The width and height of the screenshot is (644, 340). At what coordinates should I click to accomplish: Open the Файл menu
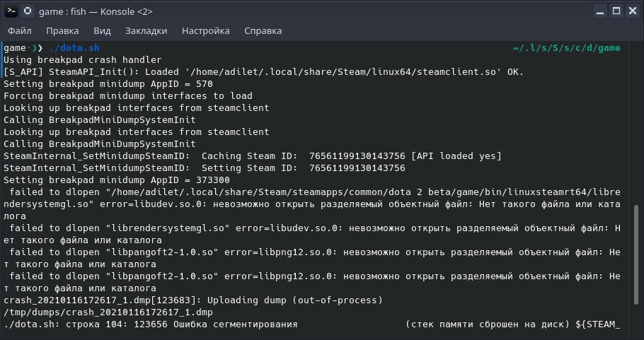[20, 31]
